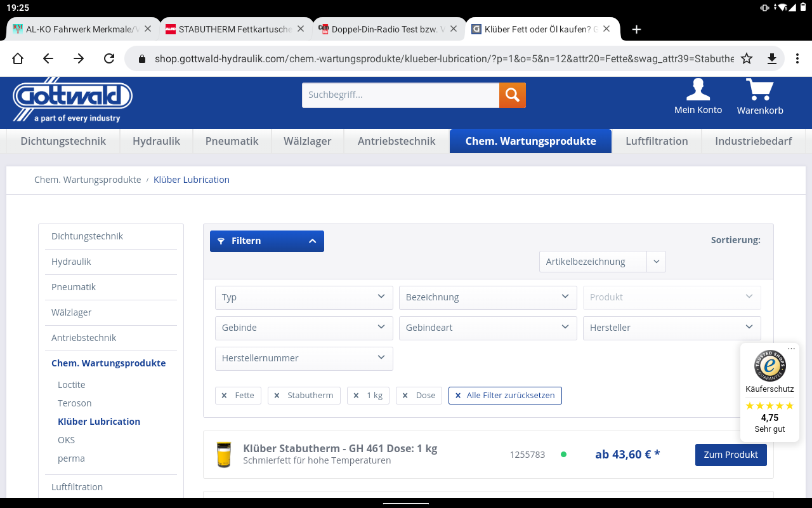The image size is (812, 508).
Task: Collapse the Filtern panel
Action: coord(267,241)
